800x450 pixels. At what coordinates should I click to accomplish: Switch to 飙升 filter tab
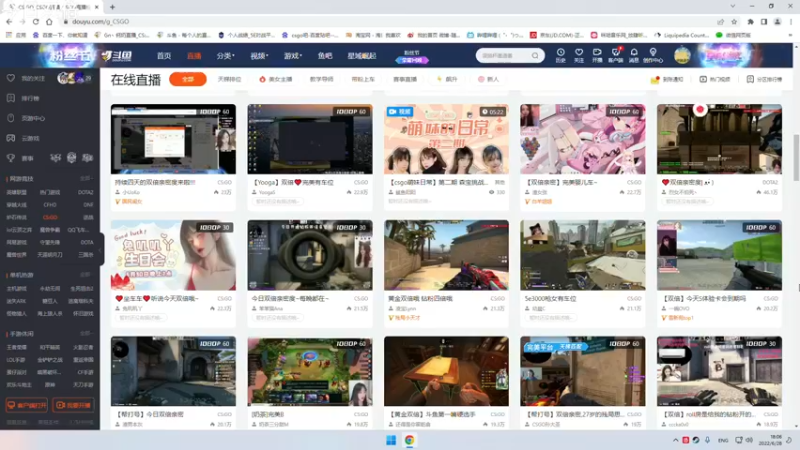tap(447, 79)
